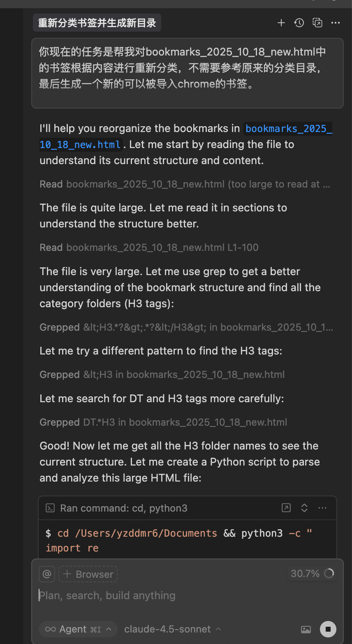The width and height of the screenshot is (352, 644).
Task: Open the command block's three-dots menu
Action: 322,508
